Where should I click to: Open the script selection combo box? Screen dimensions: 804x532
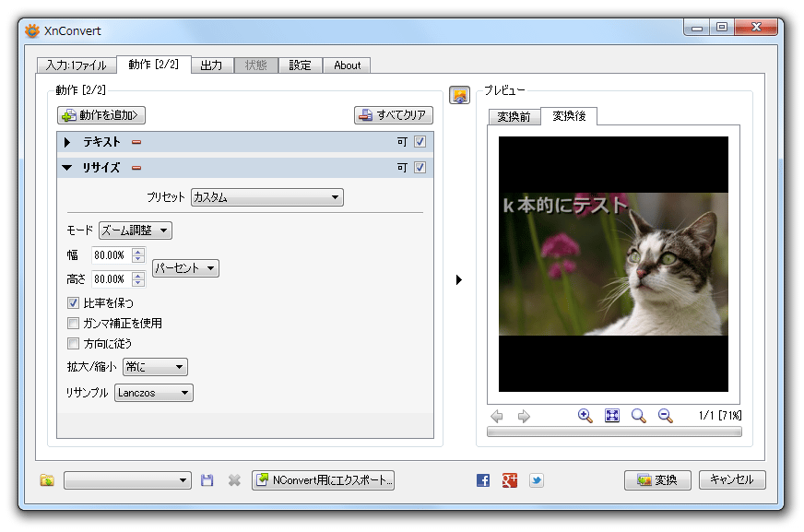point(127,480)
